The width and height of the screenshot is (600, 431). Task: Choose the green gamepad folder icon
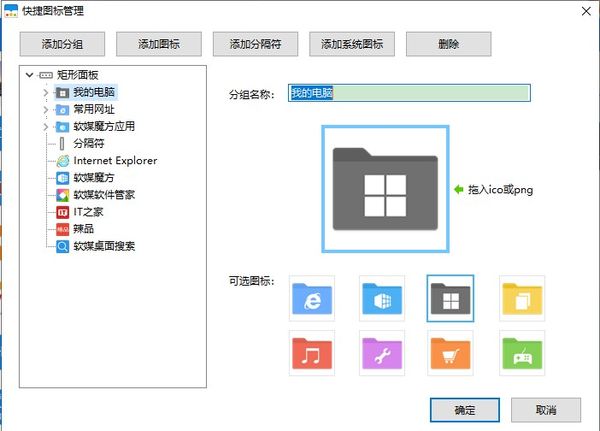pos(522,353)
